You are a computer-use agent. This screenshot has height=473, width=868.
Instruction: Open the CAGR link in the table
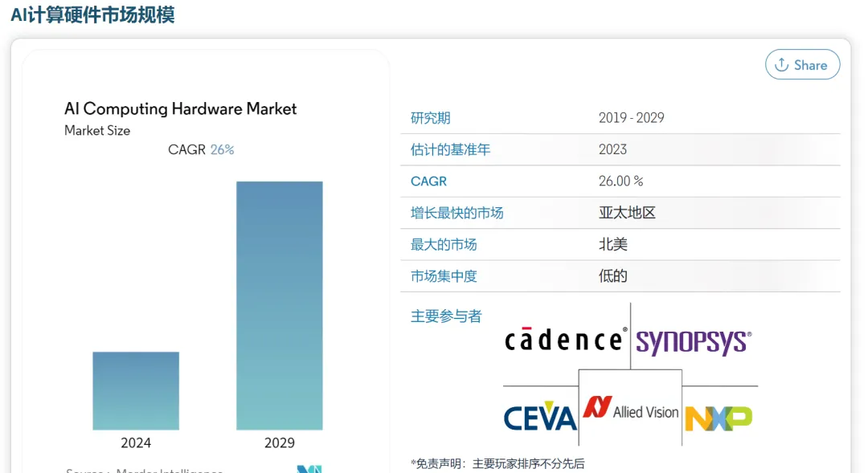coord(428,181)
